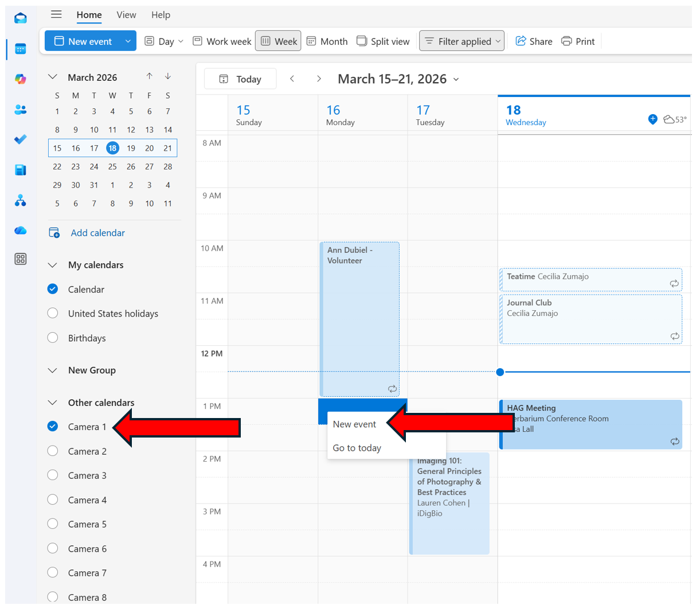Switch to the View tab

tap(126, 15)
